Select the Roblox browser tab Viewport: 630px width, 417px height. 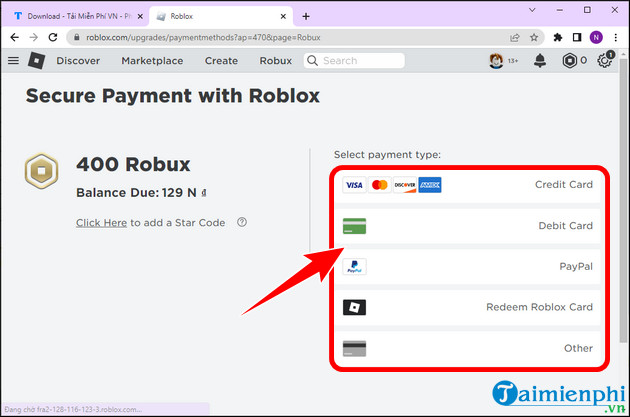point(220,16)
